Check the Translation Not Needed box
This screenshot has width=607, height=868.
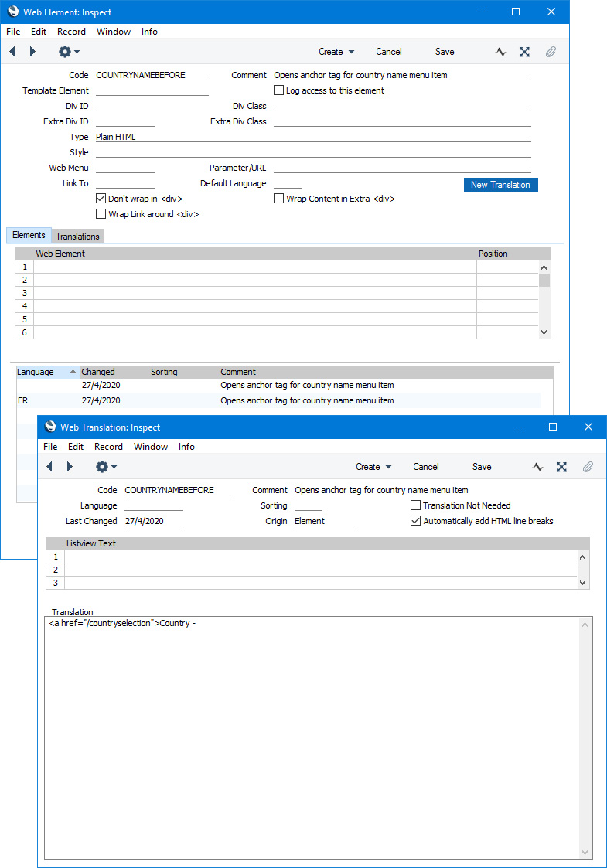pos(417,505)
